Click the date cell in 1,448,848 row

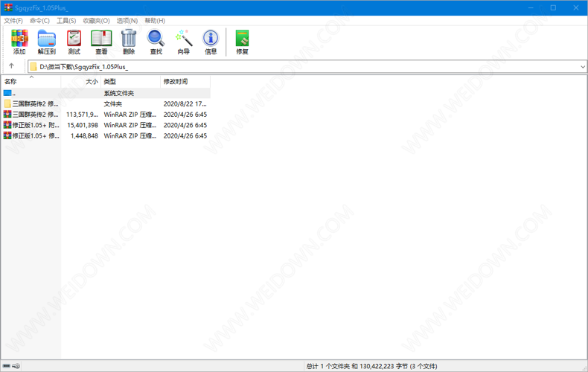[185, 135]
